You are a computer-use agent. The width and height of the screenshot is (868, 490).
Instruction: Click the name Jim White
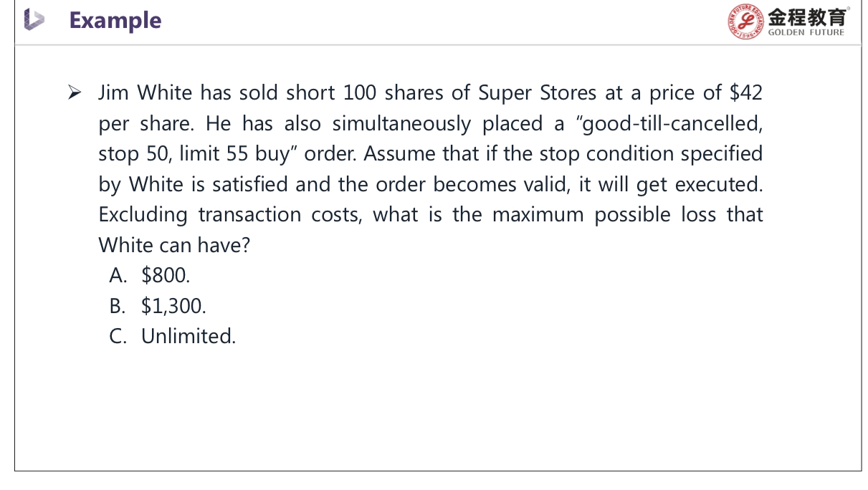point(146,92)
